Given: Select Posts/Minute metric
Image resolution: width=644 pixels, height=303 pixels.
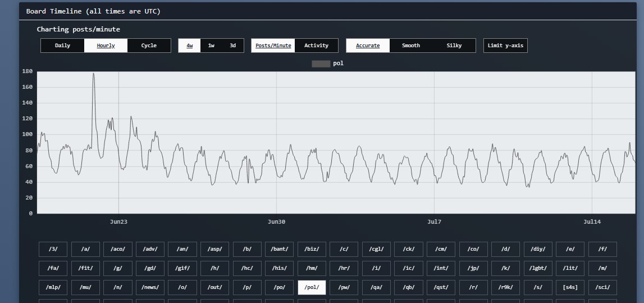Looking at the screenshot, I should pos(273,46).
